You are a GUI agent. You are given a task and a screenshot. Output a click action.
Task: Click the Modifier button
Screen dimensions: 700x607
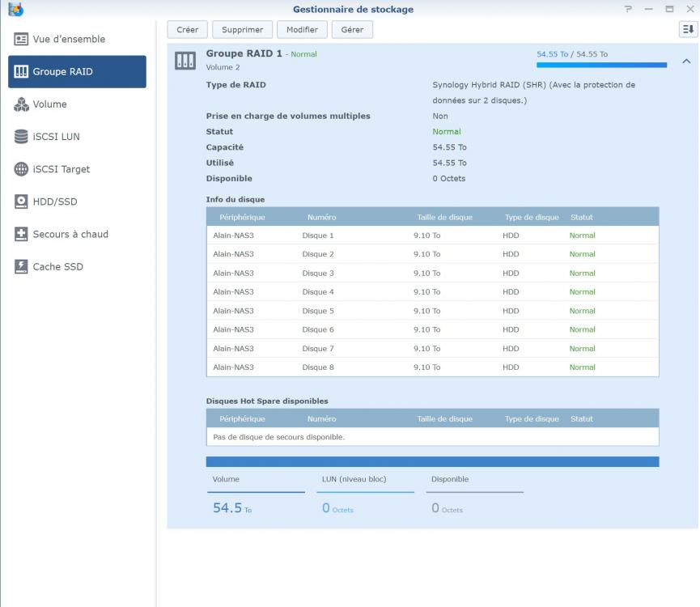[302, 29]
